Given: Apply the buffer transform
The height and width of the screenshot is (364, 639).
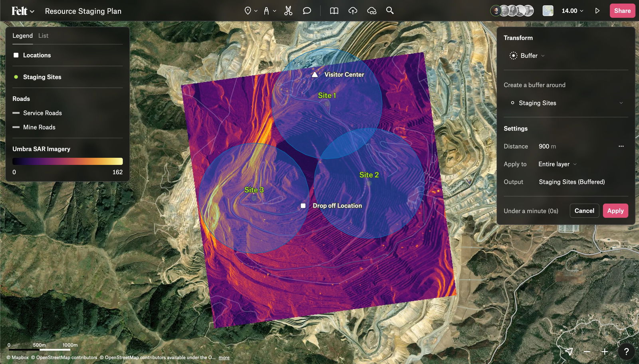Looking at the screenshot, I should tap(615, 211).
